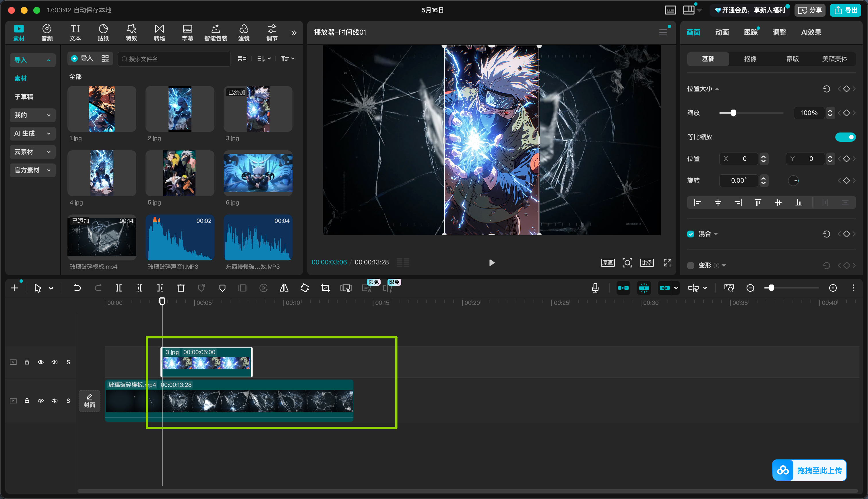Expand the 云素材 sidebar section
868x499 pixels.
pos(33,152)
